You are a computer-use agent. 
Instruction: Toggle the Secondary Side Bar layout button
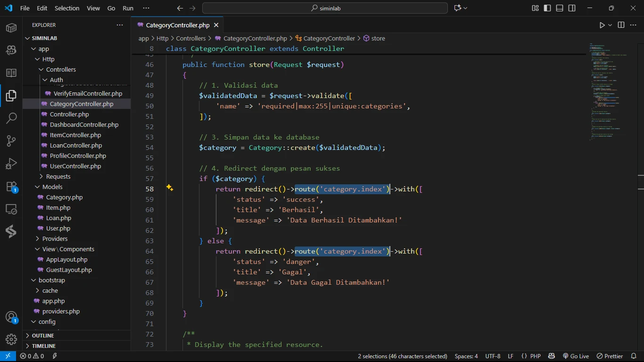(x=572, y=8)
